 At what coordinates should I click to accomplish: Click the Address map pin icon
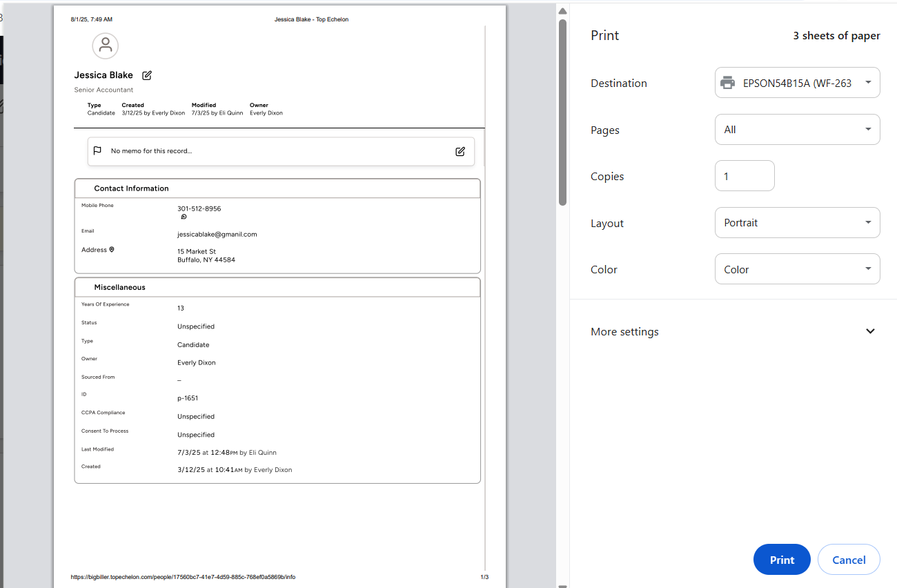pos(112,250)
